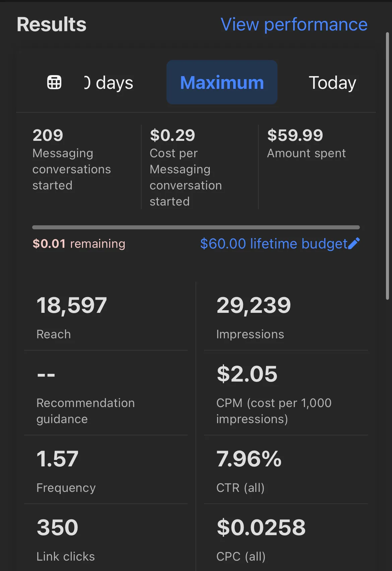Select the CTR (all) metric card
Viewport: 392px width, 571px height.
click(285, 469)
